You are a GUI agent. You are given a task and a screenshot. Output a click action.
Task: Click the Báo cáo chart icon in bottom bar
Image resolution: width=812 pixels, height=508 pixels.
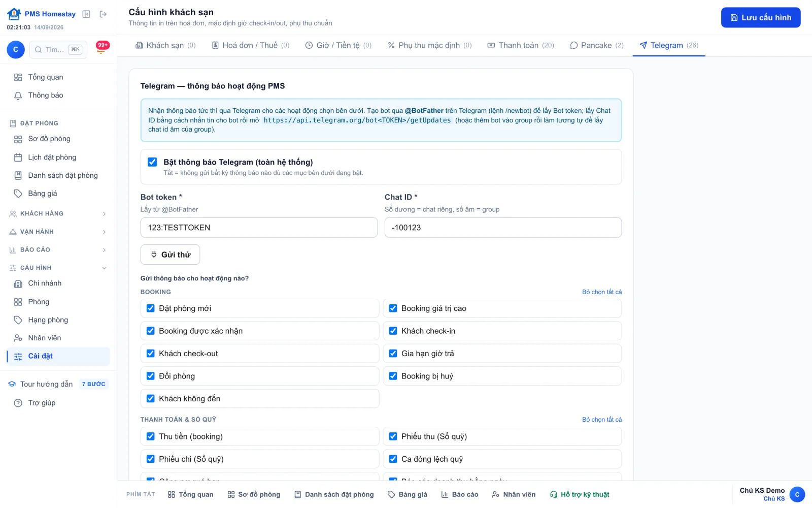[445, 494]
